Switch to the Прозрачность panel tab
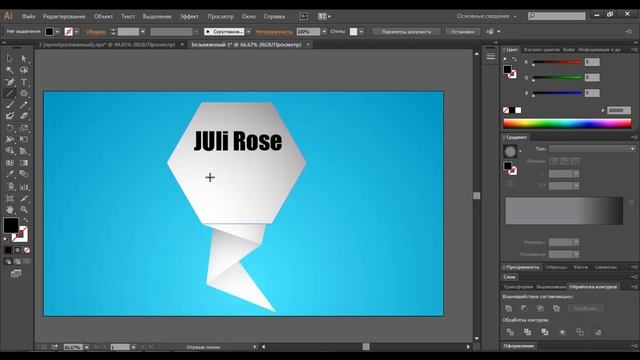The width and height of the screenshot is (640, 360). [522, 267]
